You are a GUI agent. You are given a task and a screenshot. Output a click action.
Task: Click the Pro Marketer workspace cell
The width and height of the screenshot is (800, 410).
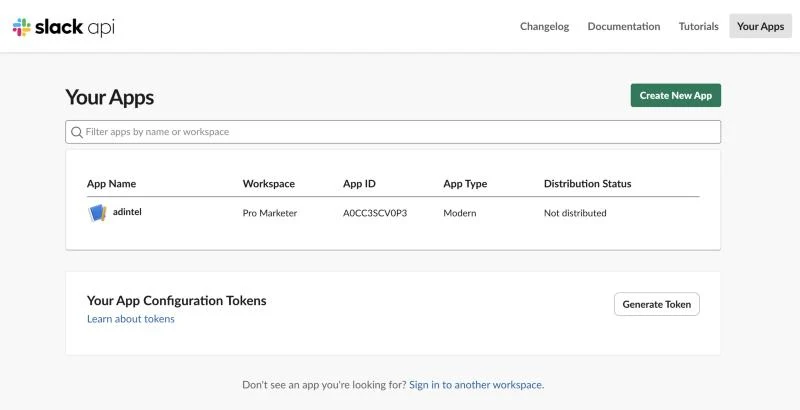tap(269, 213)
